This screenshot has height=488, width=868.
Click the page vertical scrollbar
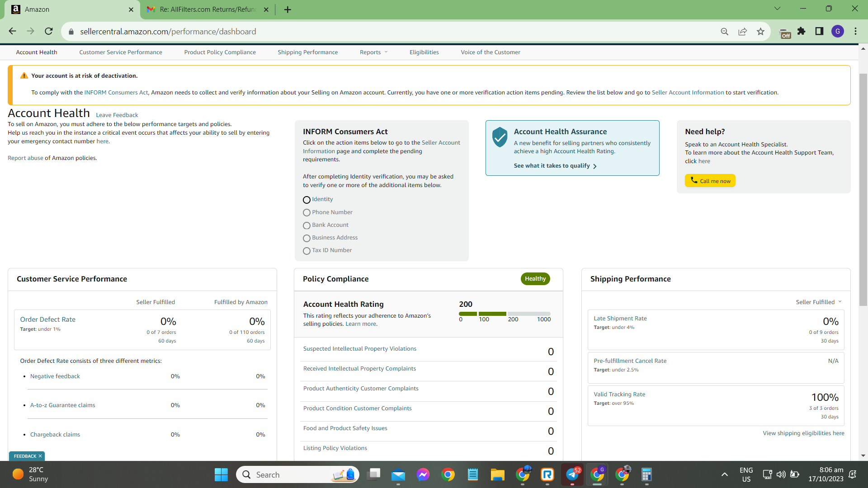863,190
